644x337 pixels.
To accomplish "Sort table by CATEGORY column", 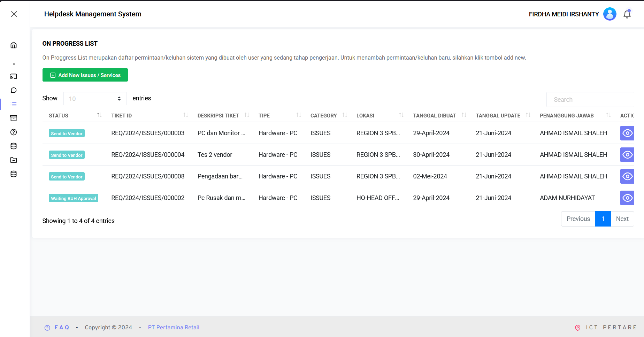I will (327, 115).
